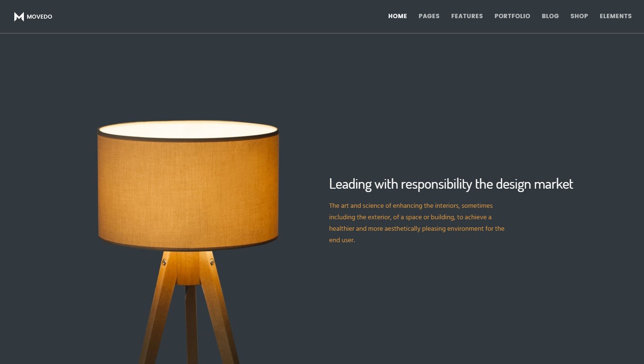
Task: Click the center back leg of the lamp
Action: [191, 325]
